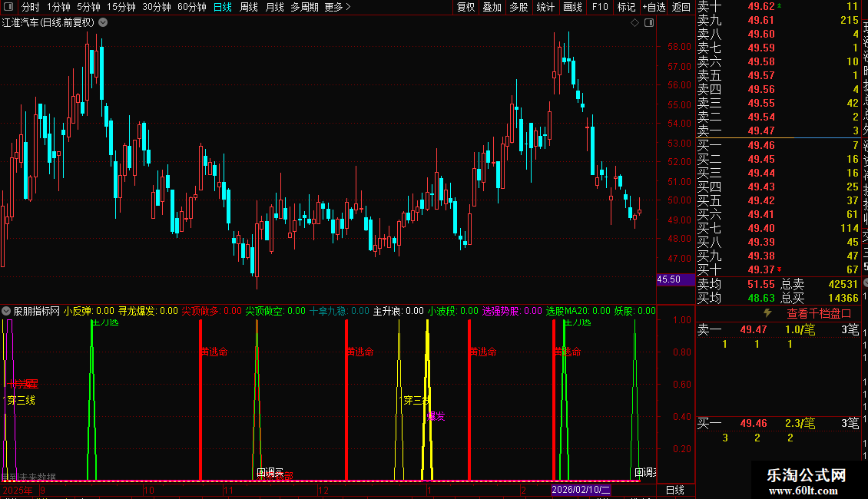Open F10 company info
This screenshot has width=868, height=499.
[x=600, y=7]
